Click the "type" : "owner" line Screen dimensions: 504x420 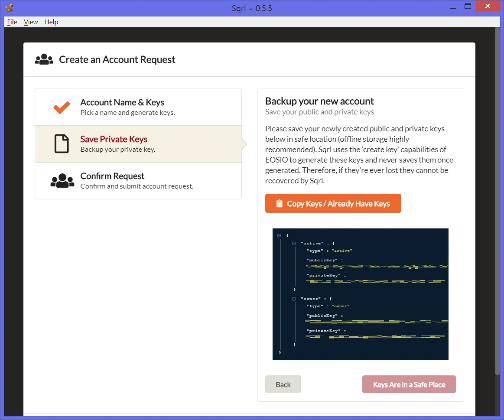328,306
